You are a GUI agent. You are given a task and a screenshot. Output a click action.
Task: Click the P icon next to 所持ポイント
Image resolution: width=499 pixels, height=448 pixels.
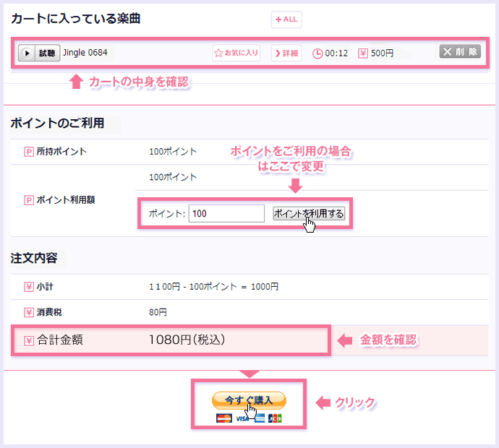[x=29, y=152]
